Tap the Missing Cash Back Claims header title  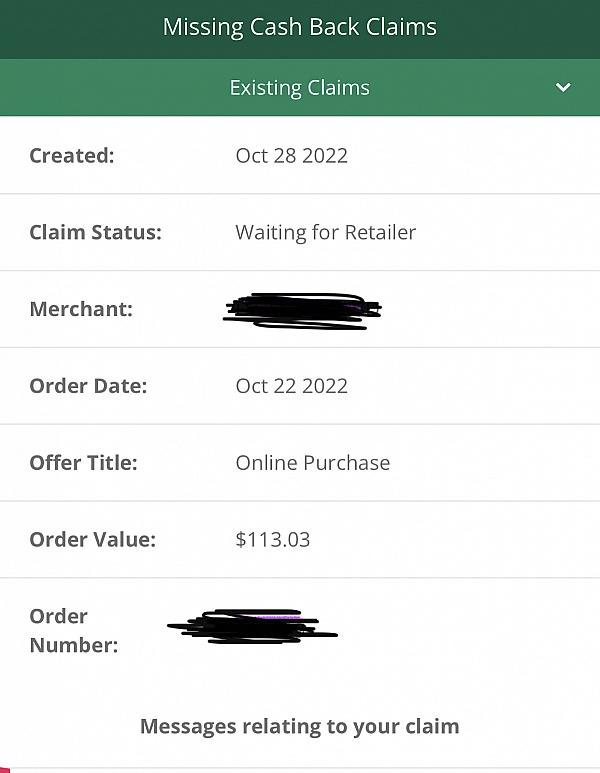pos(299,27)
